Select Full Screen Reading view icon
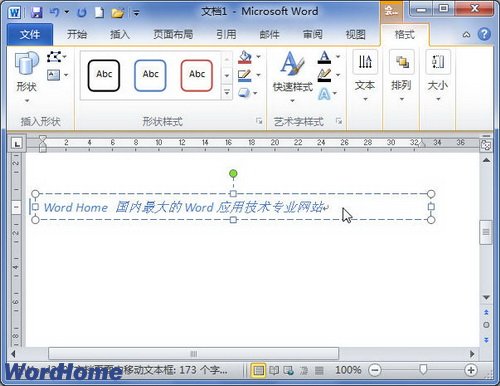Image resolution: width=500 pixels, height=386 pixels. coord(274,370)
